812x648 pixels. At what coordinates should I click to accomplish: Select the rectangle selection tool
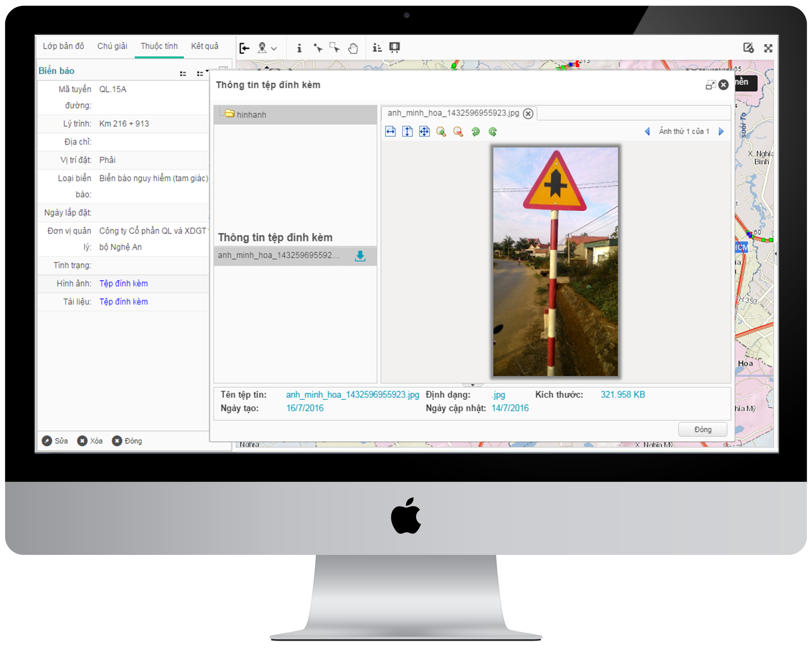click(334, 48)
